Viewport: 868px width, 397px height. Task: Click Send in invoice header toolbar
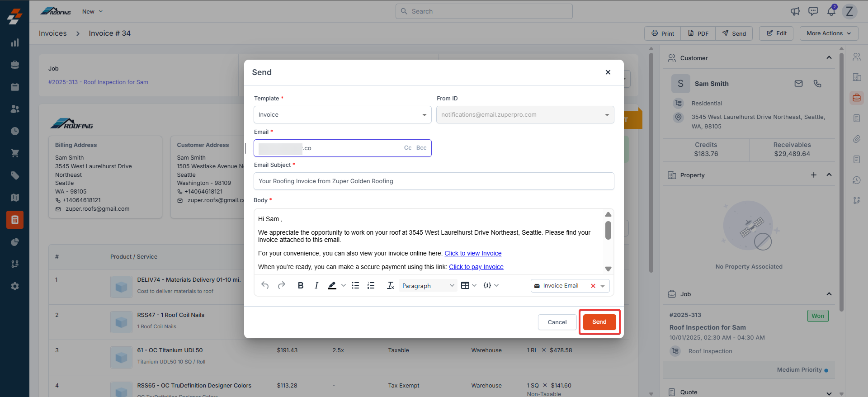point(734,33)
